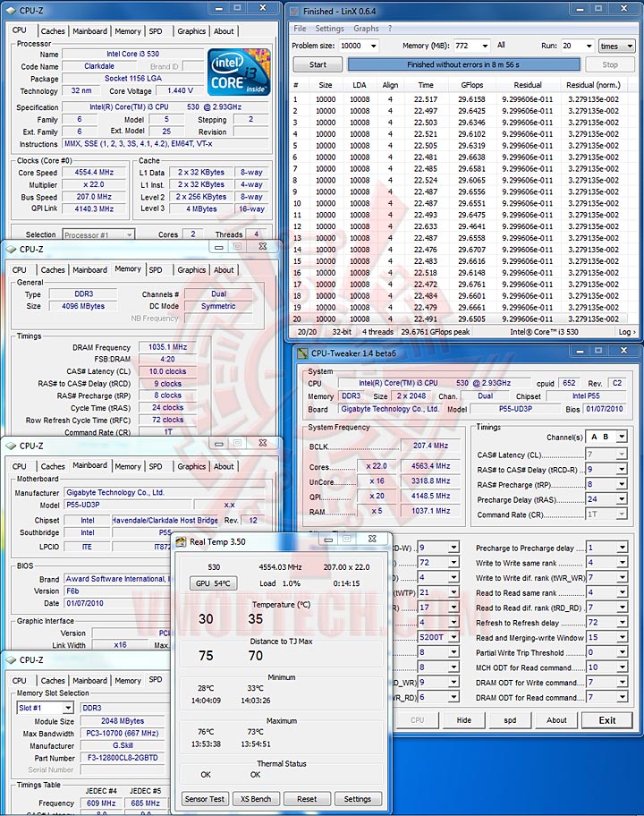Open Log > in LinX status bar
This screenshot has height=816, width=644.
[626, 332]
